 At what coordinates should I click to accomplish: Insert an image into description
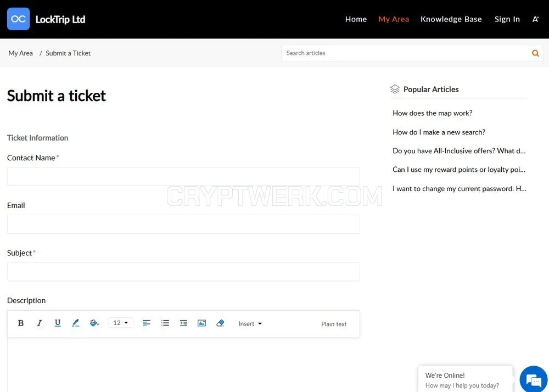coord(201,323)
